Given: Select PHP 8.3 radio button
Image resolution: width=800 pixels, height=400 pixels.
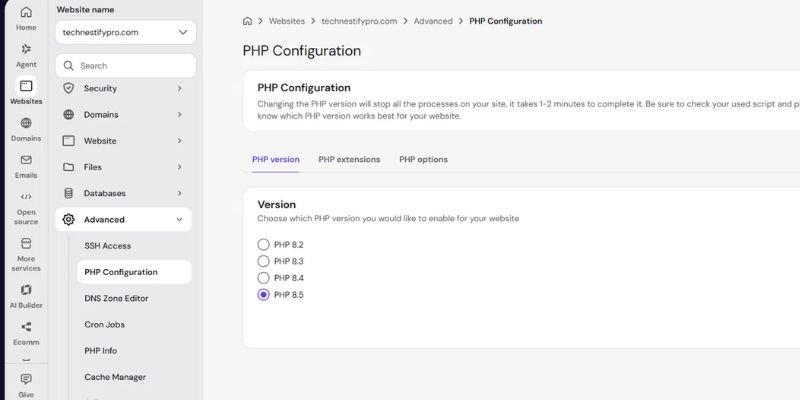Looking at the screenshot, I should [x=263, y=261].
